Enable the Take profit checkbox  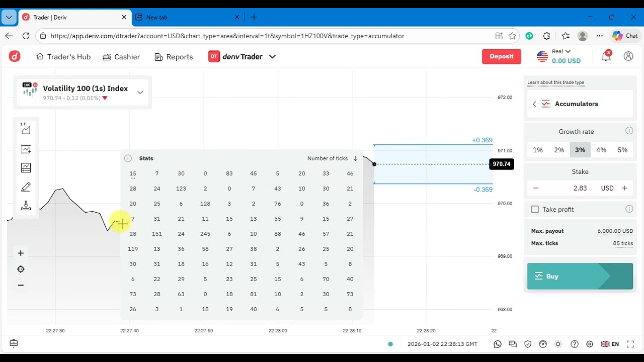[535, 209]
